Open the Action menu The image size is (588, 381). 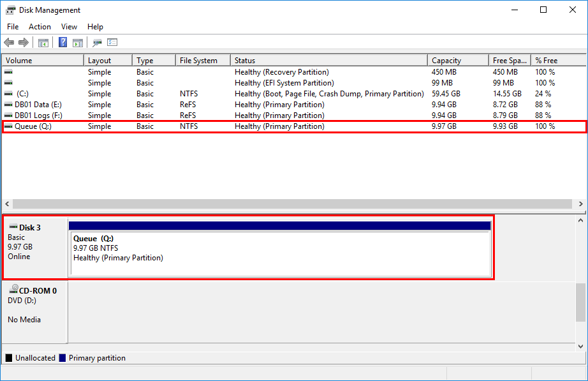40,26
